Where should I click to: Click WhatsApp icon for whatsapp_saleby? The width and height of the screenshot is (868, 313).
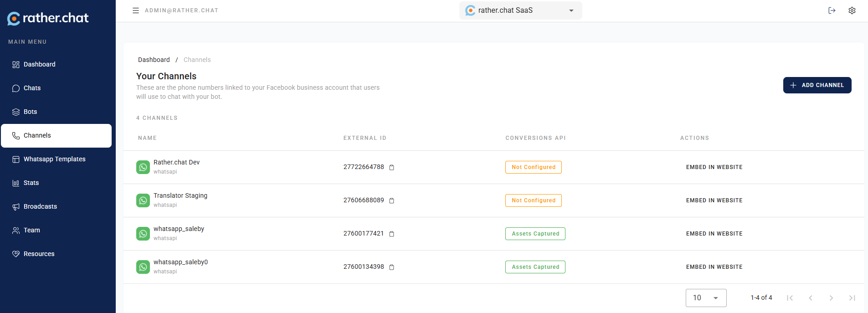[x=143, y=234]
